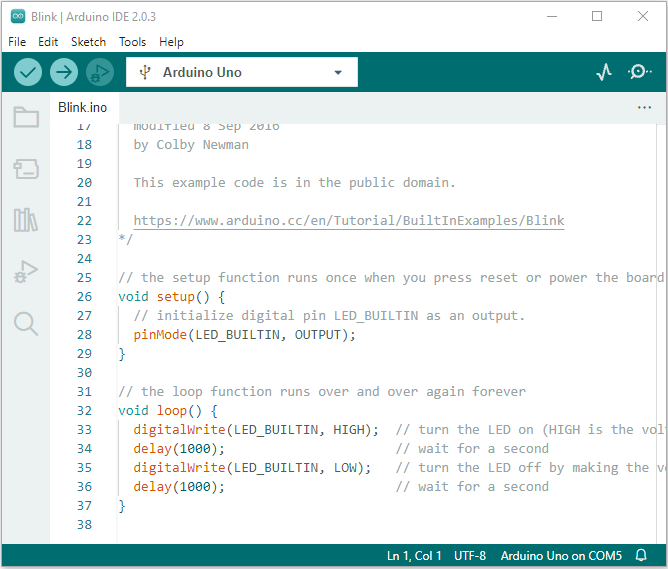Click 'This example code is in the public domain.'
This screenshot has height=569, width=668.
[294, 183]
